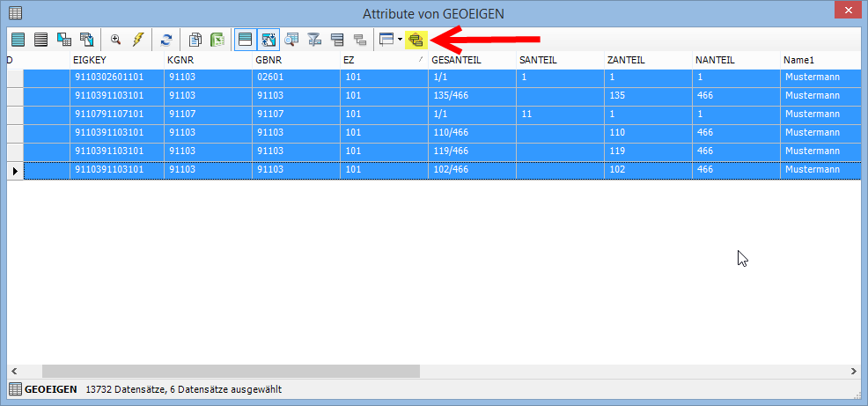Click the right scroll arrow
868x406 pixels.
click(853, 372)
